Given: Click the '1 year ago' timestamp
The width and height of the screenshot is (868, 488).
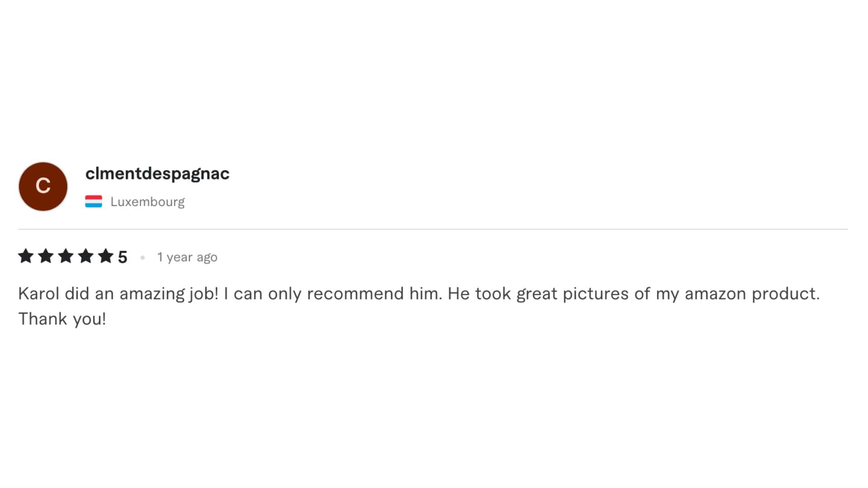Looking at the screenshot, I should pos(187,258).
